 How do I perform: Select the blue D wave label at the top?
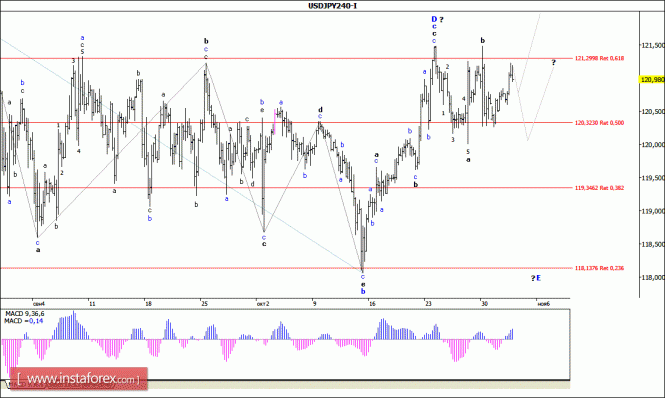(434, 19)
